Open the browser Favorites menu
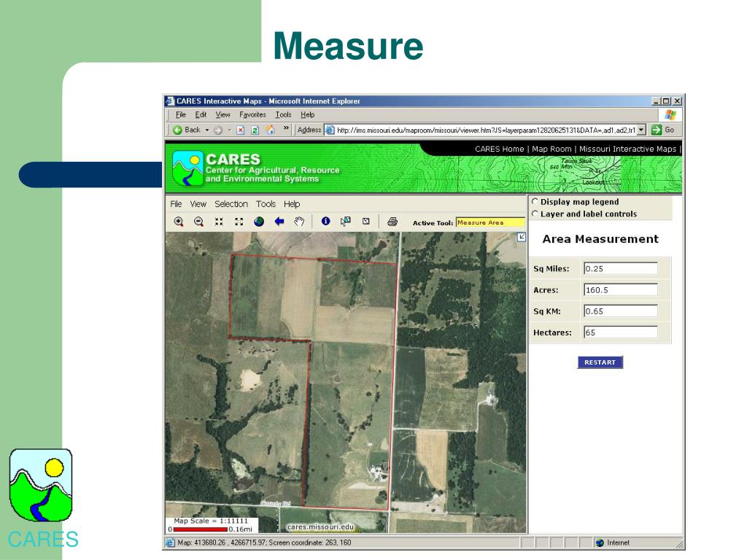Viewport: 747px width, 560px height. tap(252, 114)
